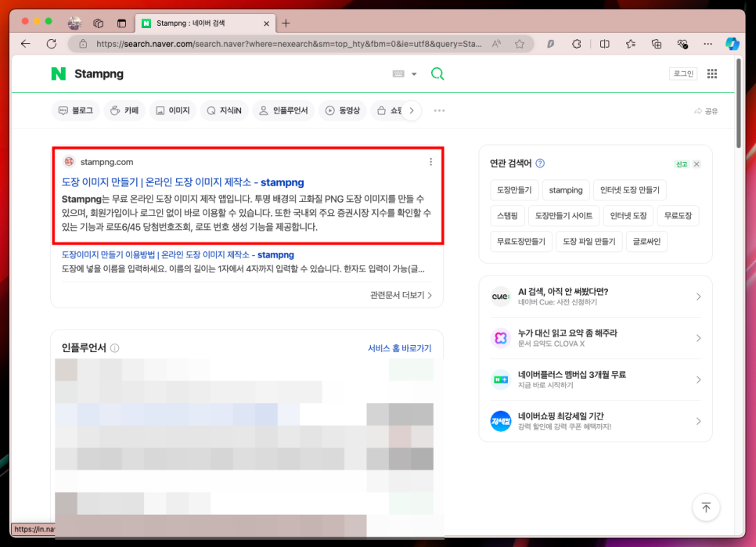Click the 로그인 button
This screenshot has height=547, width=756.
(x=683, y=74)
